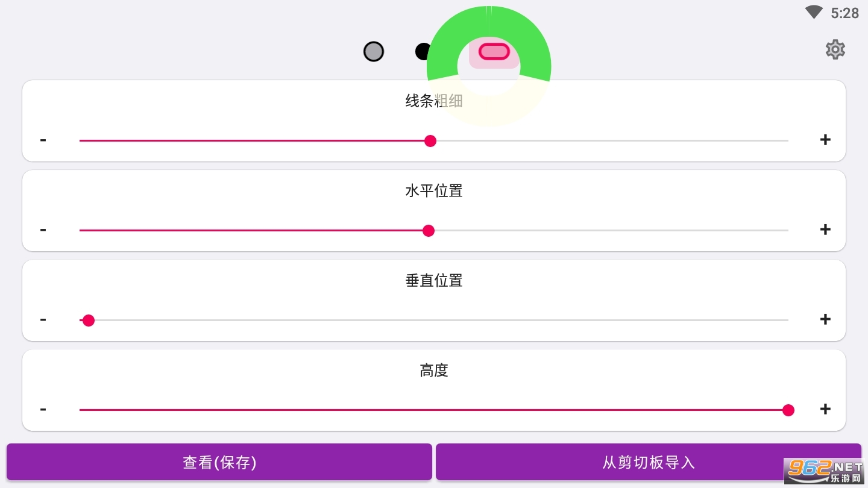Click the plus button for 水平位置
The width and height of the screenshot is (868, 488).
pyautogui.click(x=825, y=230)
